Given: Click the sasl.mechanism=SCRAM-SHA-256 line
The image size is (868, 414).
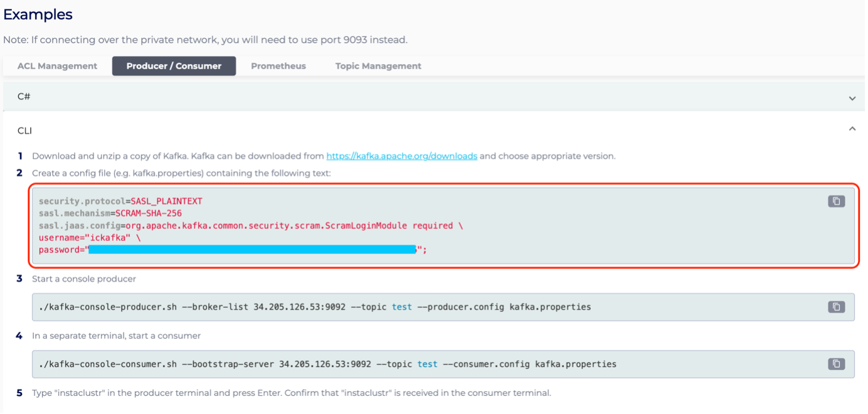Looking at the screenshot, I should point(110,213).
